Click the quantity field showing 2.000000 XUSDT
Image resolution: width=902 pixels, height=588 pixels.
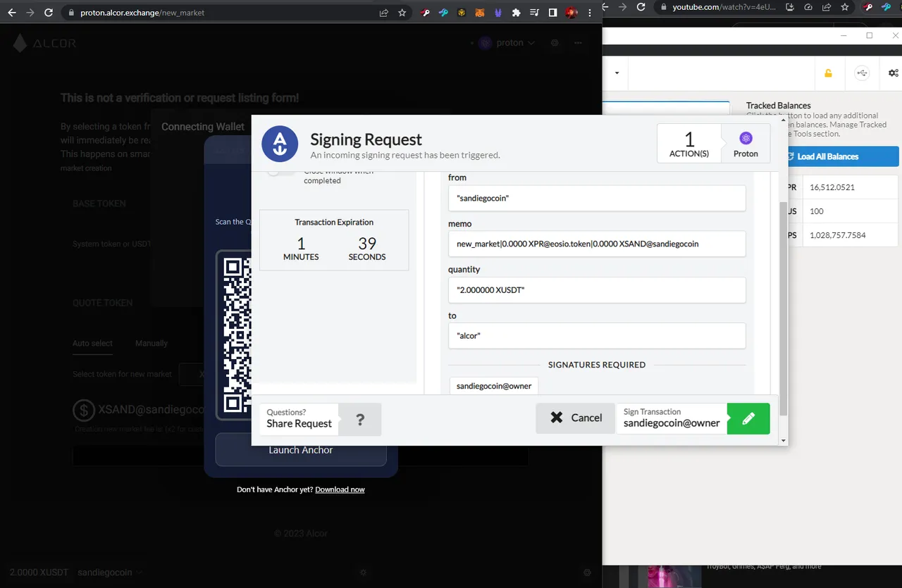click(x=597, y=289)
